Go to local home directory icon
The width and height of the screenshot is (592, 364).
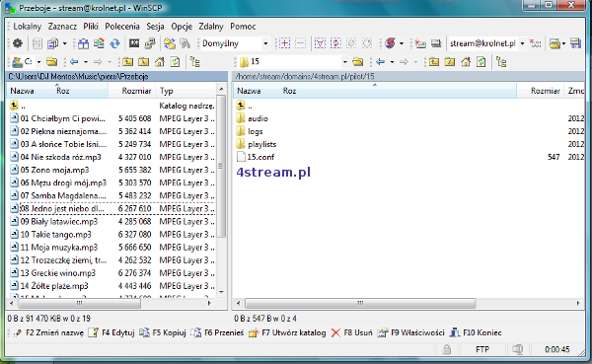coord(160,61)
